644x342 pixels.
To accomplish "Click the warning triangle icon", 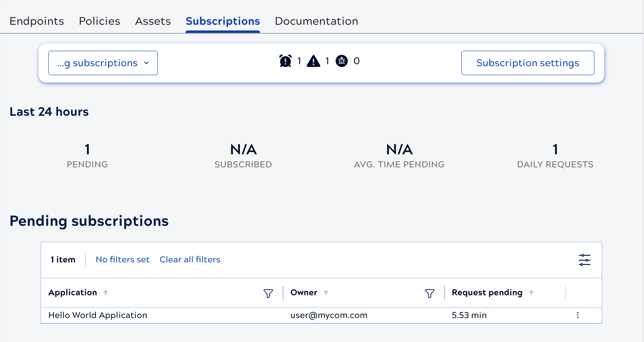I will point(313,61).
